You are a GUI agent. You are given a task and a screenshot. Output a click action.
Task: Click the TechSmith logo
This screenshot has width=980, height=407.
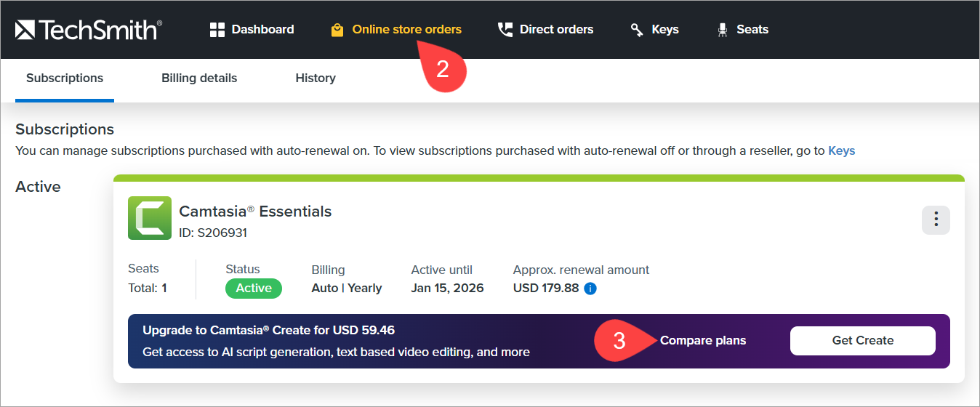coord(89,30)
